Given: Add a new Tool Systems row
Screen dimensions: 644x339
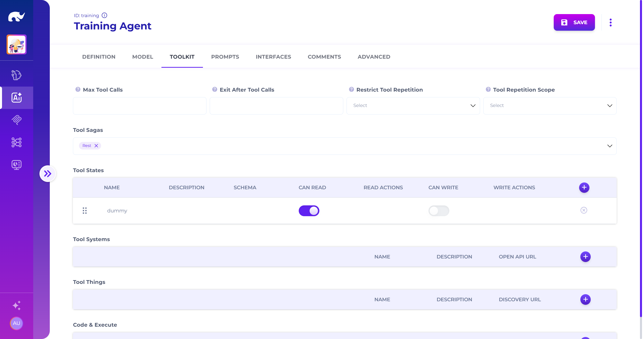Looking at the screenshot, I should click(x=585, y=257).
